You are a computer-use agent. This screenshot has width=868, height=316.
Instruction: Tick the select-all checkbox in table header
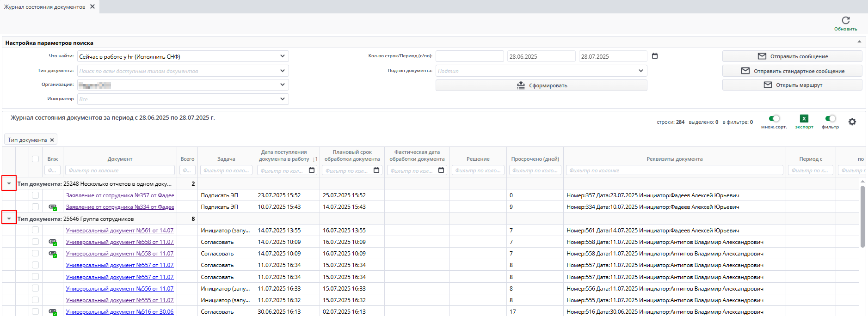(x=35, y=159)
